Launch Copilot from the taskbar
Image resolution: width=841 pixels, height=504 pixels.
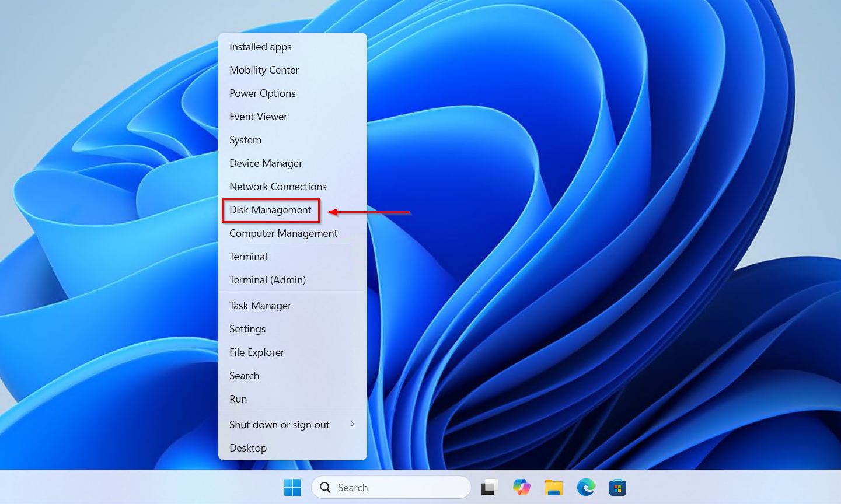pyautogui.click(x=521, y=487)
